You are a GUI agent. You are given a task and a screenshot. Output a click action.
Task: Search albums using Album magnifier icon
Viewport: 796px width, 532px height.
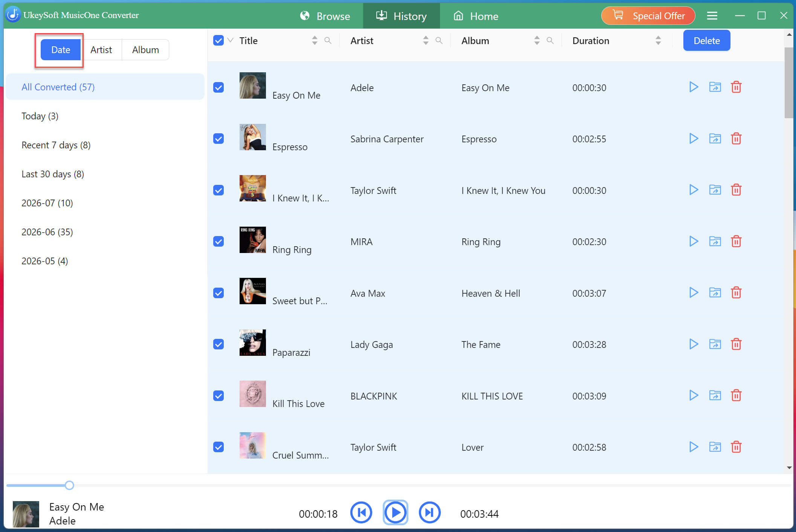(550, 40)
